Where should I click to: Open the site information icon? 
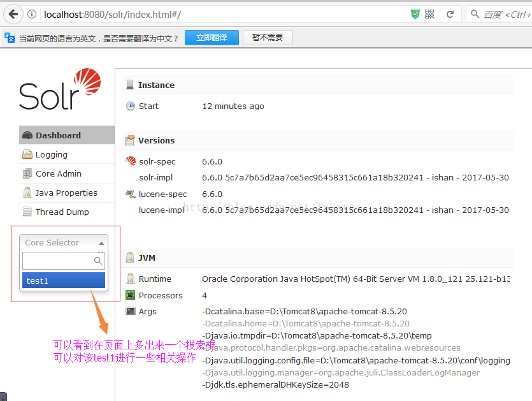click(x=32, y=14)
